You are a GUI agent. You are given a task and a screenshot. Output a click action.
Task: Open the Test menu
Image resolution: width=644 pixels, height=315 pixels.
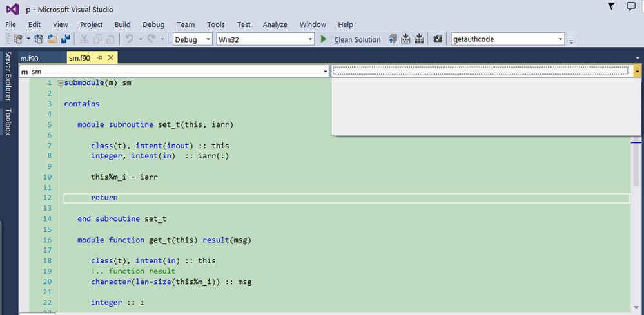[x=244, y=24]
